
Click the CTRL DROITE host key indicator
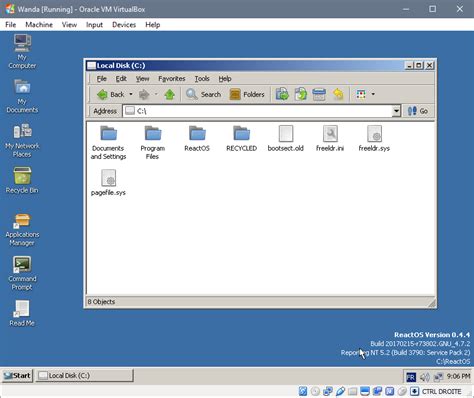pyautogui.click(x=442, y=391)
